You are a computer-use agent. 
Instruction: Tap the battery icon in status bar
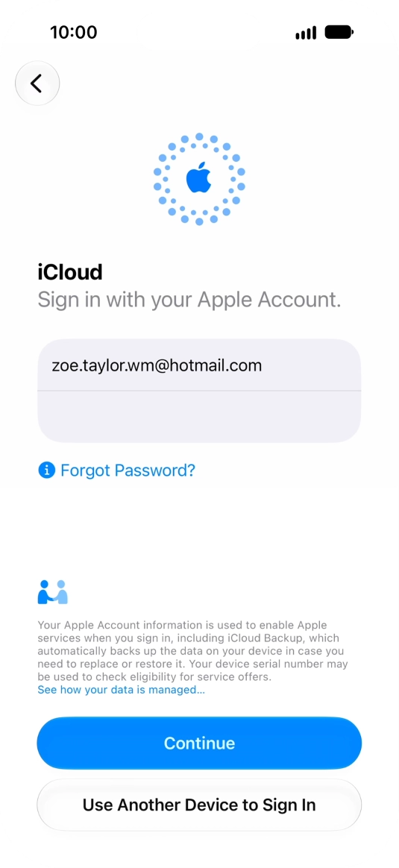[339, 32]
